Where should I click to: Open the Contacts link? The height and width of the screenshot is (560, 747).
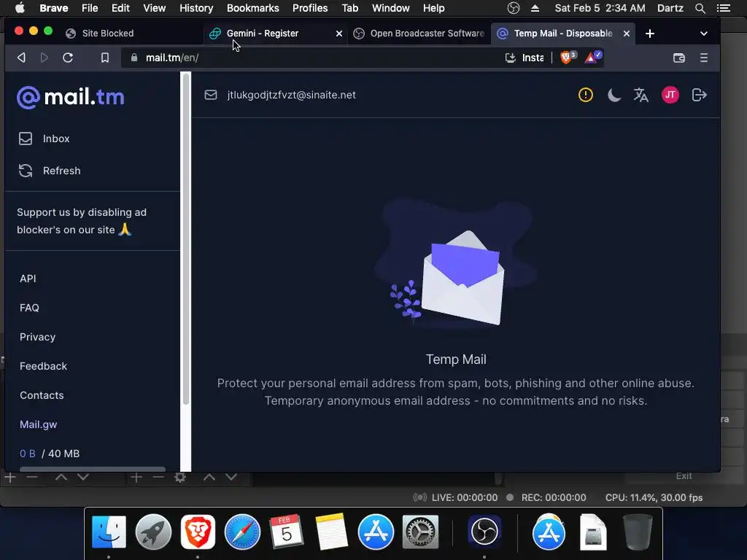coord(42,395)
